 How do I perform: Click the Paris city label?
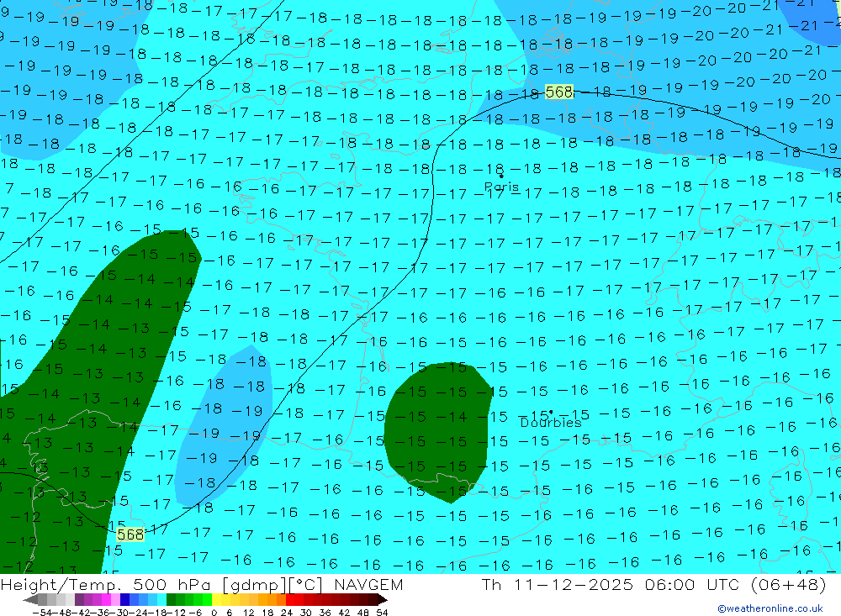[x=501, y=187]
